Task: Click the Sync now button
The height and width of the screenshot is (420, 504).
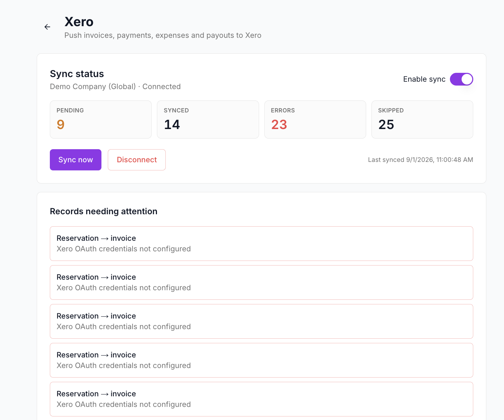Action: (x=76, y=160)
